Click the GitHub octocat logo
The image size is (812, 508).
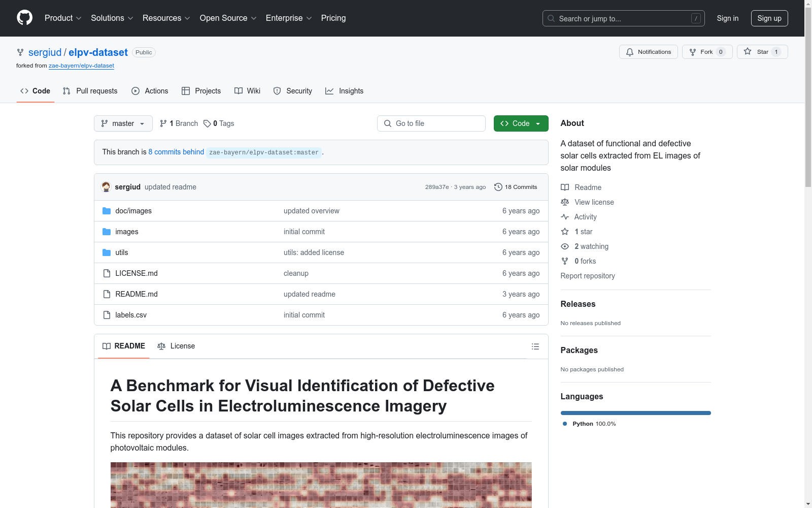24,18
